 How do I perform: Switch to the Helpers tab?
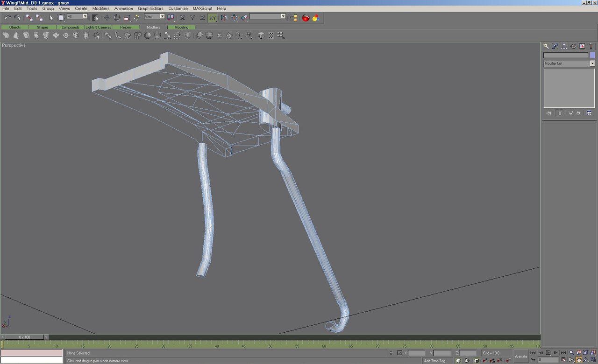point(126,27)
